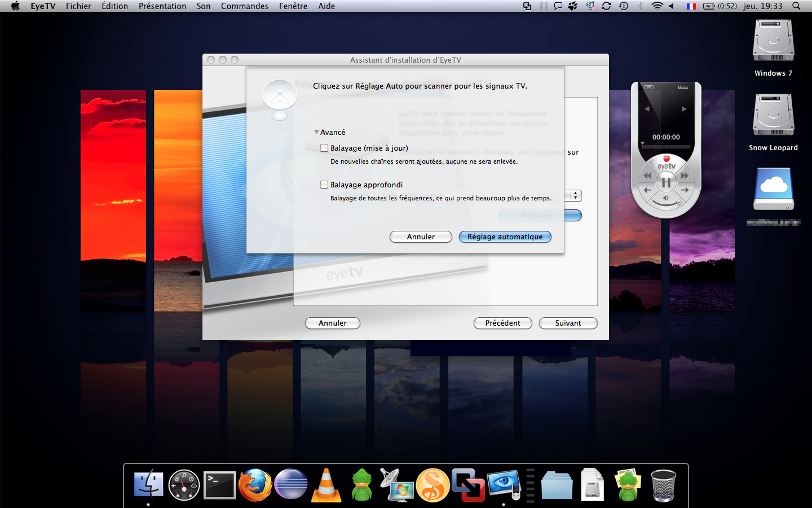Open the Commandes menu
The width and height of the screenshot is (812, 508).
245,6
